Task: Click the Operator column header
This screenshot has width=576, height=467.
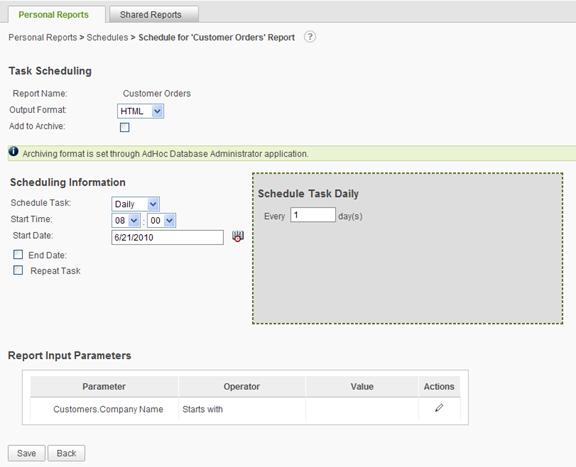Action: pos(242,387)
